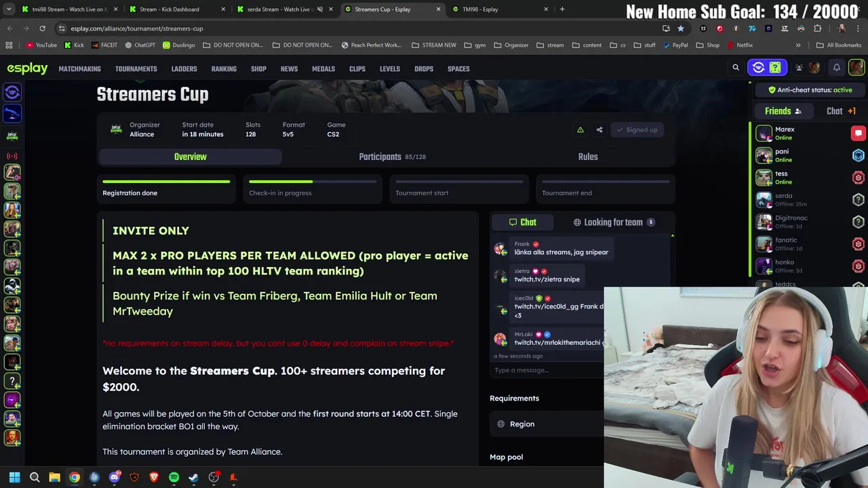Open Steam from the taskbar
The width and height of the screenshot is (868, 488).
click(x=193, y=477)
